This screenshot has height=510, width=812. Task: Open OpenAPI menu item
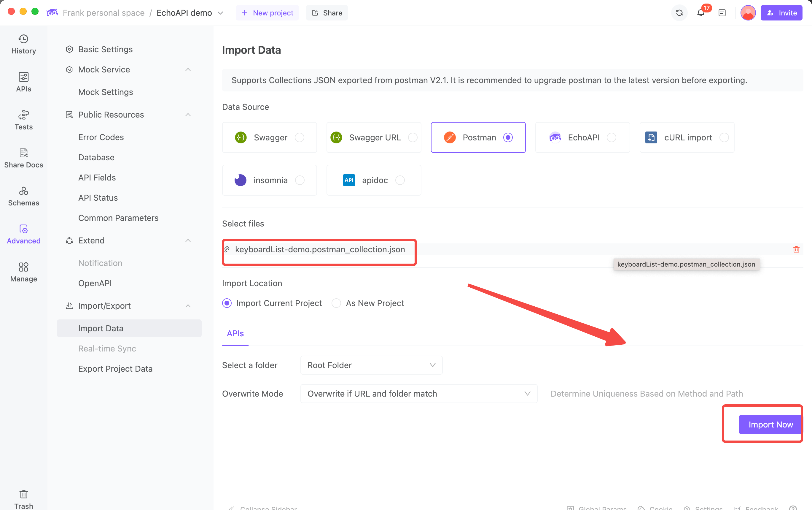coord(95,283)
